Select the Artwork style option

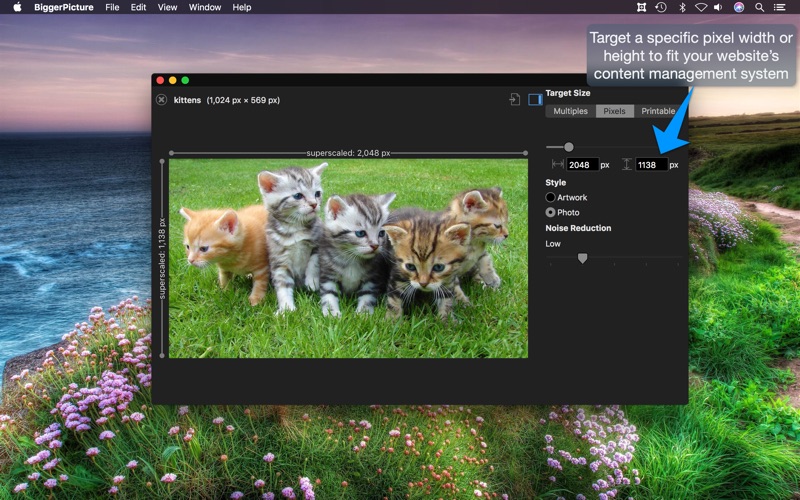(550, 198)
